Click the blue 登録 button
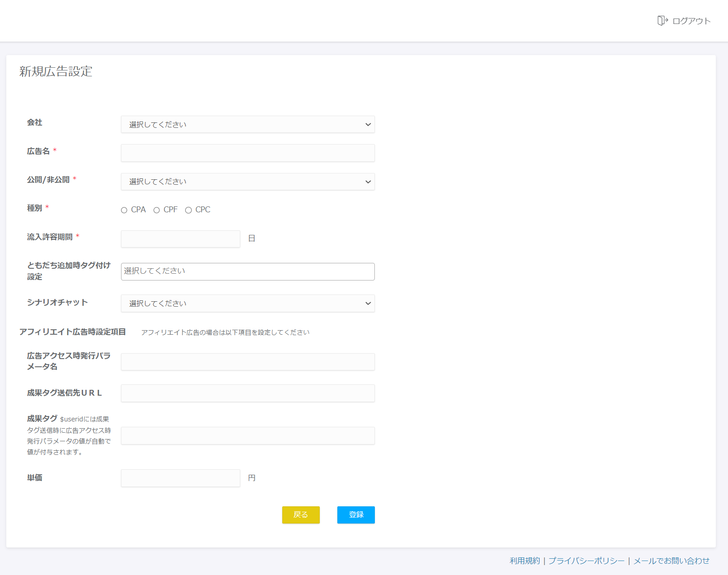Screen dimensions: 728x575 point(356,515)
